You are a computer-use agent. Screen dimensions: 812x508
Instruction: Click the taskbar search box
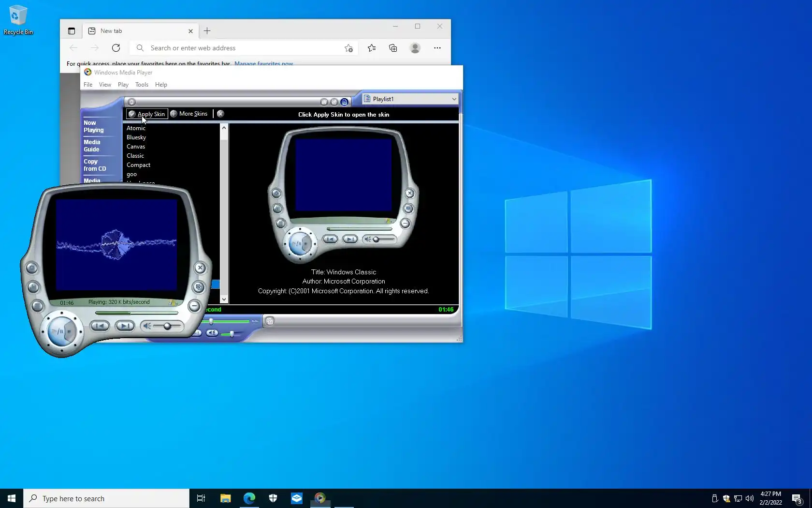106,498
